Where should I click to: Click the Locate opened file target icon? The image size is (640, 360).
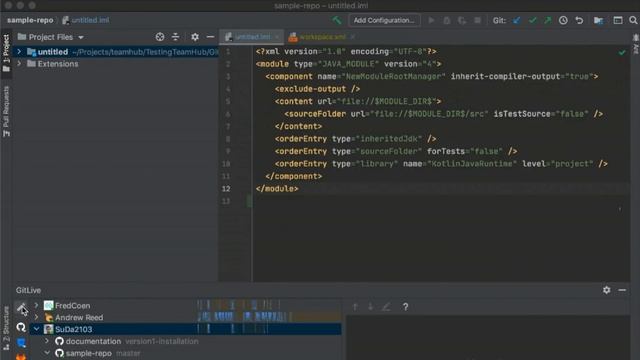point(160,37)
